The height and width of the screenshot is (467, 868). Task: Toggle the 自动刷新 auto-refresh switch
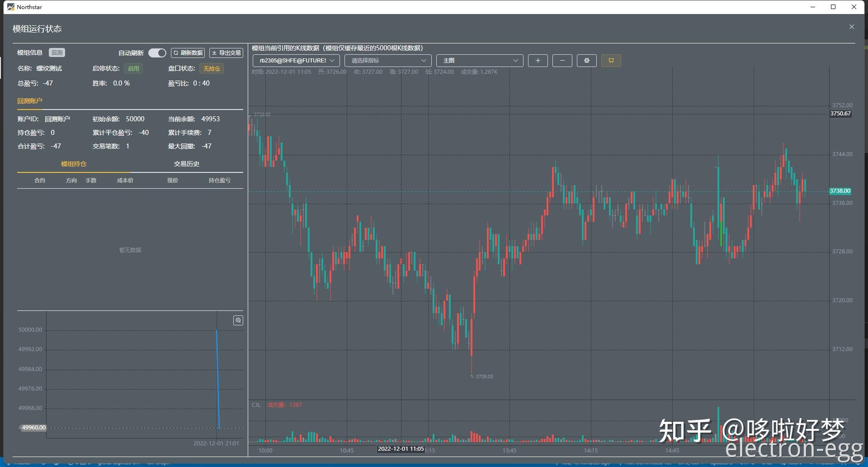coord(157,52)
